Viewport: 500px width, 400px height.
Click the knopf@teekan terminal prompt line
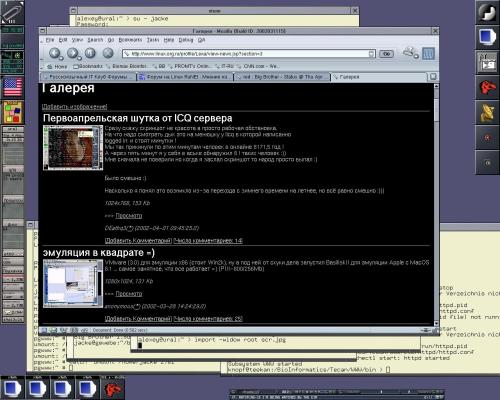tap(309, 369)
